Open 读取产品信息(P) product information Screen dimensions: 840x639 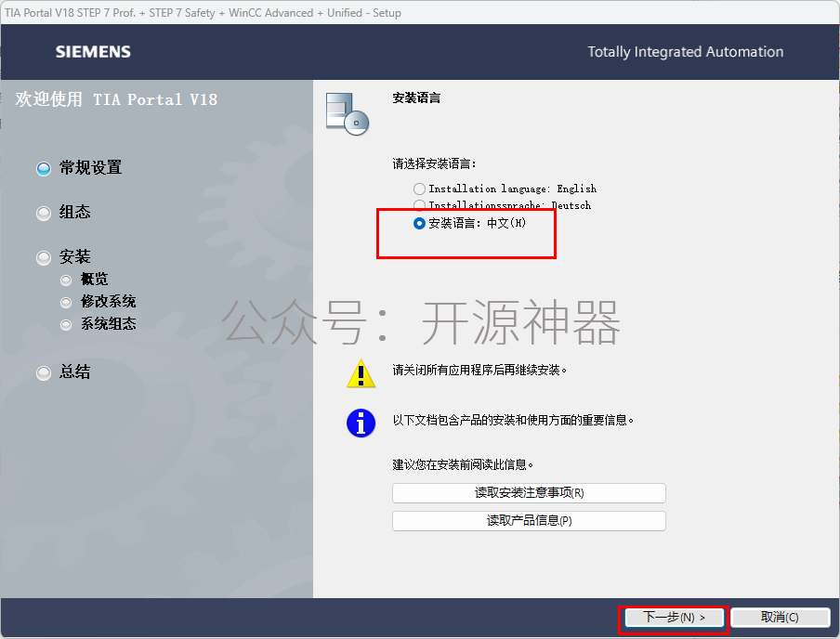pos(529,521)
